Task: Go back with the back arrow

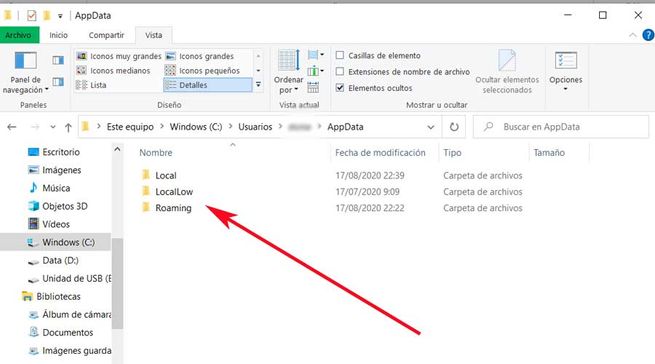Action: tap(12, 127)
